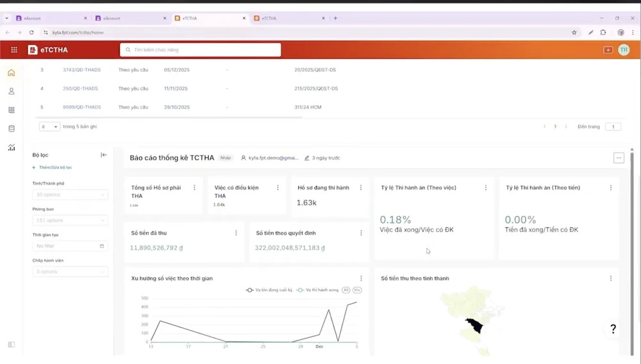
Task: Click the help question mark button
Action: coord(613,329)
